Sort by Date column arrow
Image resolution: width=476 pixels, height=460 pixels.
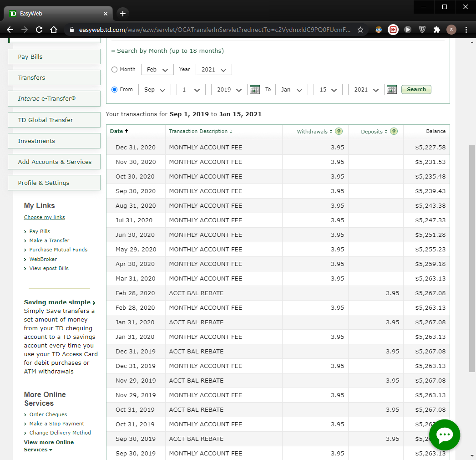127,131
